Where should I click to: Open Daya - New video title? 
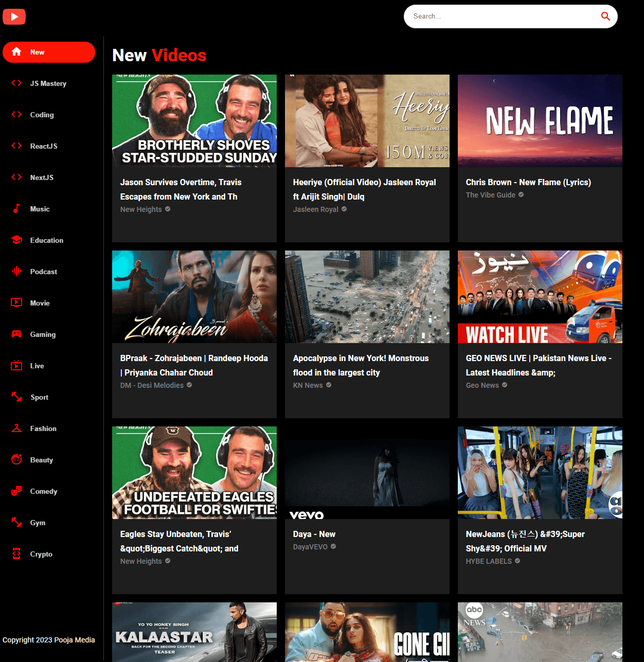point(314,534)
